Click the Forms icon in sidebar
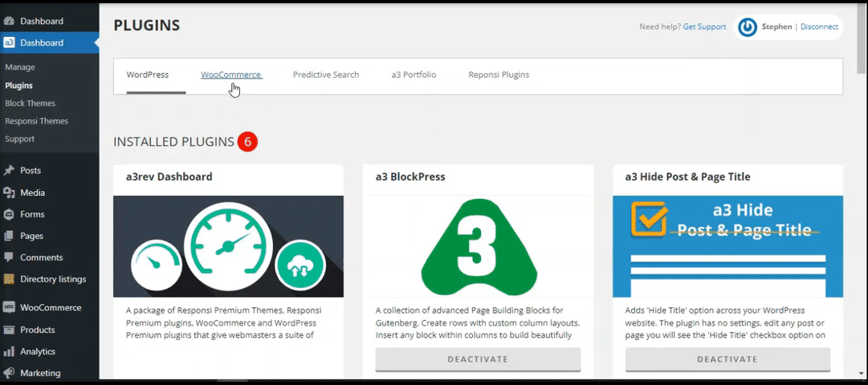Screen dimensions: 868x385 8,214
